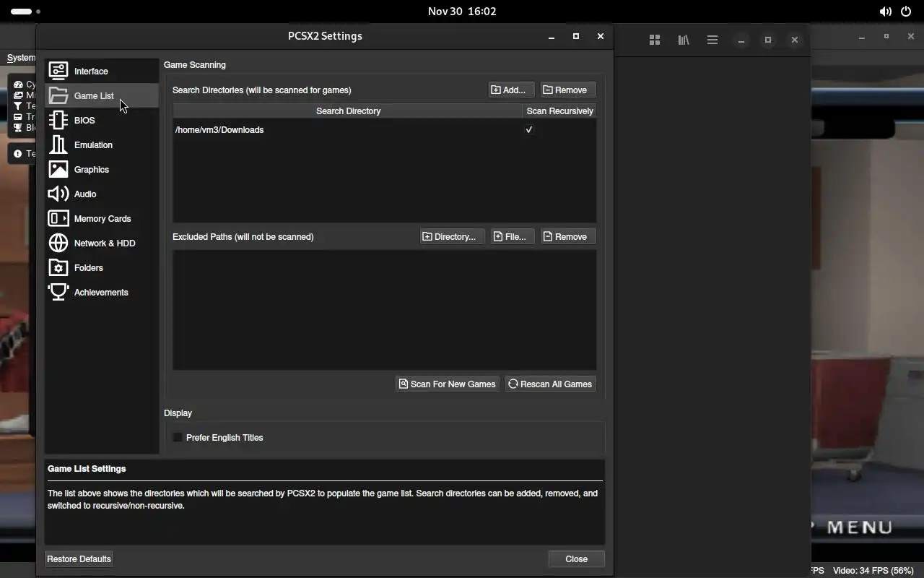Remove selected search directory
This screenshot has height=578, width=924.
568,90
